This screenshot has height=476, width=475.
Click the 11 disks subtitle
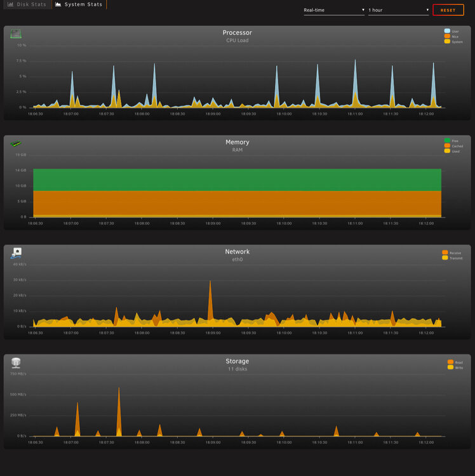tap(237, 369)
